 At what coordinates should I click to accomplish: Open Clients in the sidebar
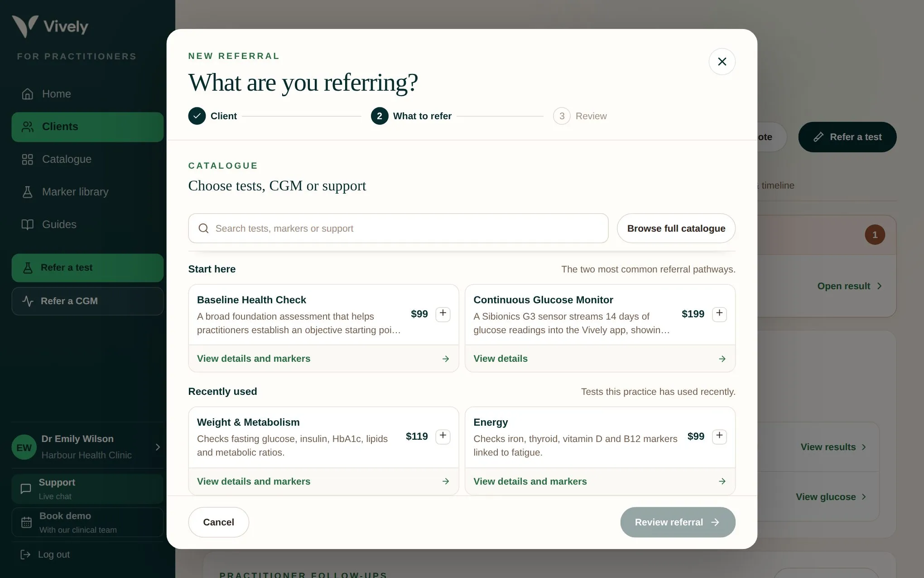point(87,127)
